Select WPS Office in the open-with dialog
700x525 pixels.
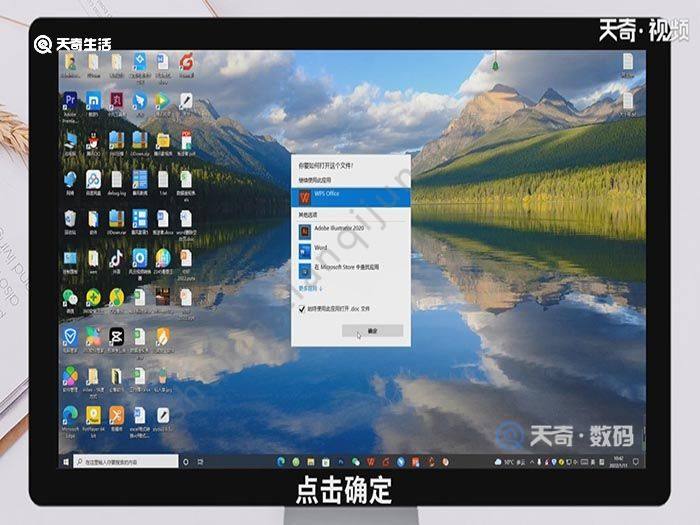point(350,197)
